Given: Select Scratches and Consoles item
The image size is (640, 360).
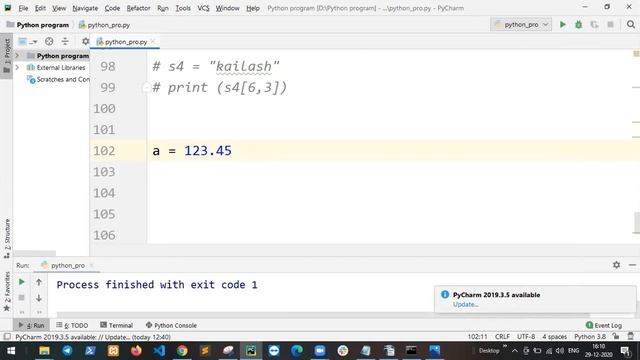Looking at the screenshot, I should [x=58, y=79].
